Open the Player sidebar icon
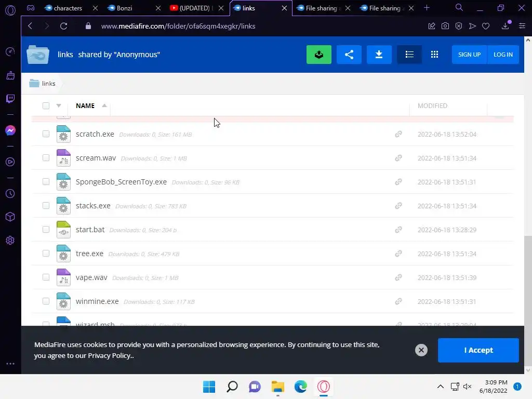 pyautogui.click(x=10, y=162)
